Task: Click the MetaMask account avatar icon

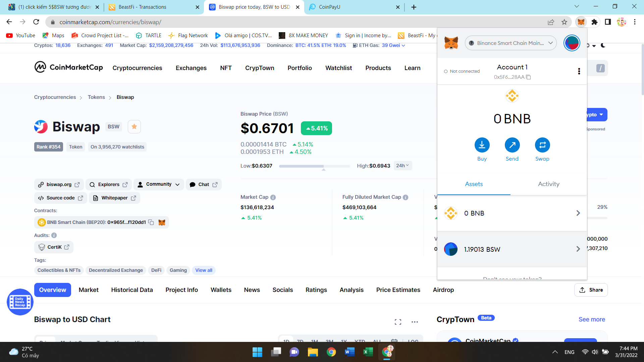Action: (x=572, y=43)
